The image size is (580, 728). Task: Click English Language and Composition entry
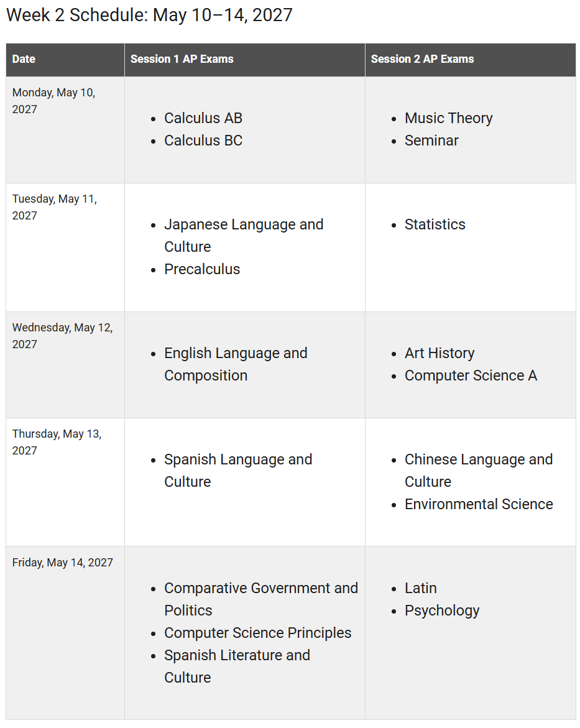click(x=236, y=364)
